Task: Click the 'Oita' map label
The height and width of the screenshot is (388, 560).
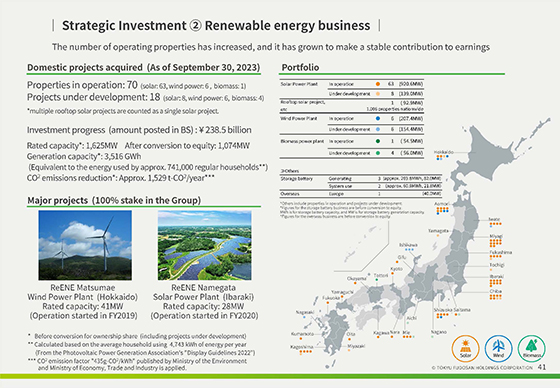Action: (x=351, y=334)
